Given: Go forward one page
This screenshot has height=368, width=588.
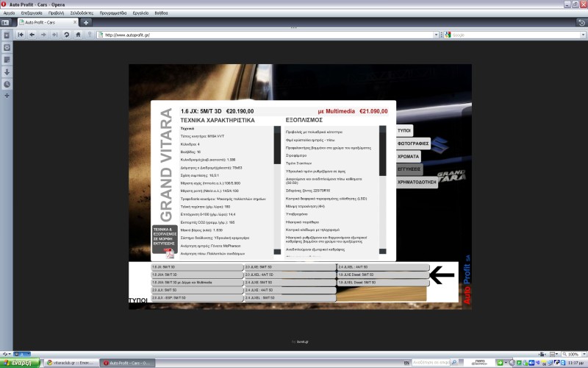Looking at the screenshot, I should tap(43, 35).
